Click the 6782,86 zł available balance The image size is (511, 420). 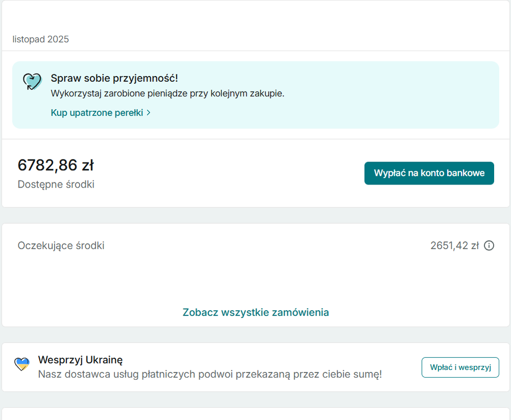[56, 165]
